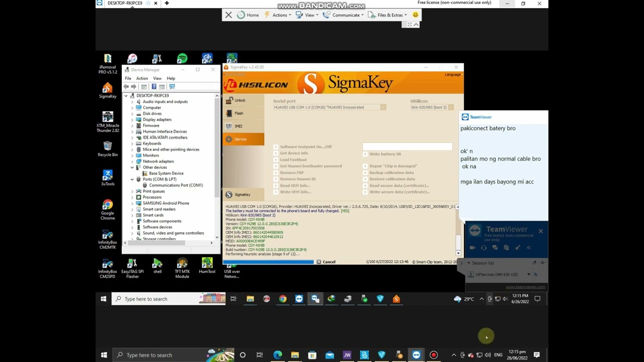The height and width of the screenshot is (362, 644).
Task: Click the Home button in TeamViewer toolbar
Action: tap(248, 15)
